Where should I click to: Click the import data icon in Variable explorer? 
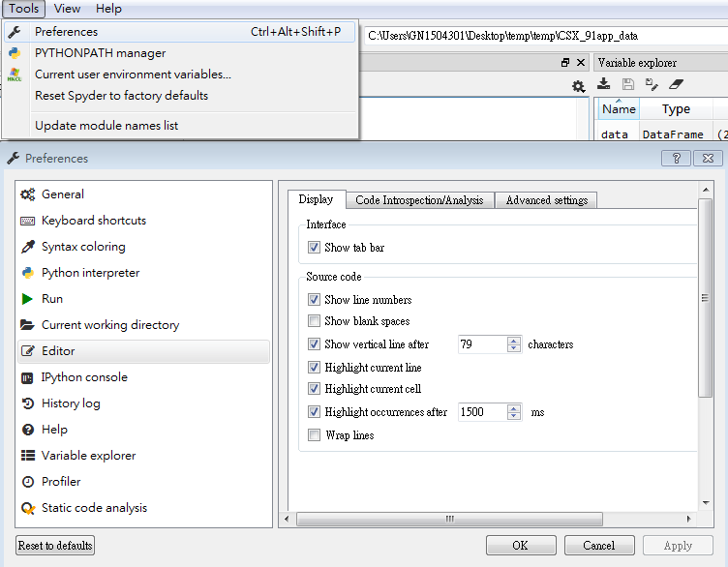coord(604,85)
